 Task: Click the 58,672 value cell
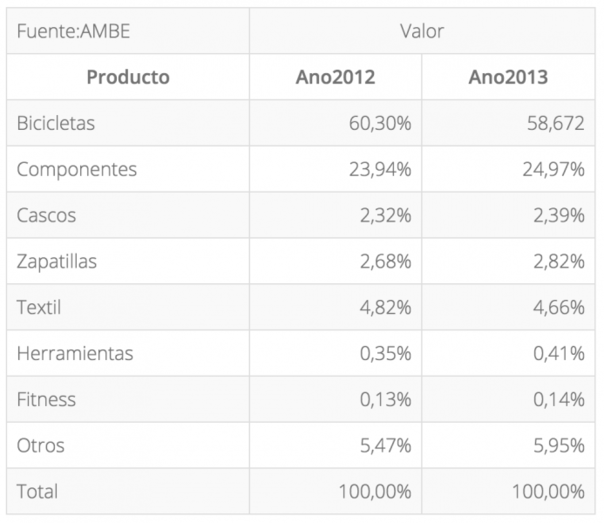pos(555,123)
